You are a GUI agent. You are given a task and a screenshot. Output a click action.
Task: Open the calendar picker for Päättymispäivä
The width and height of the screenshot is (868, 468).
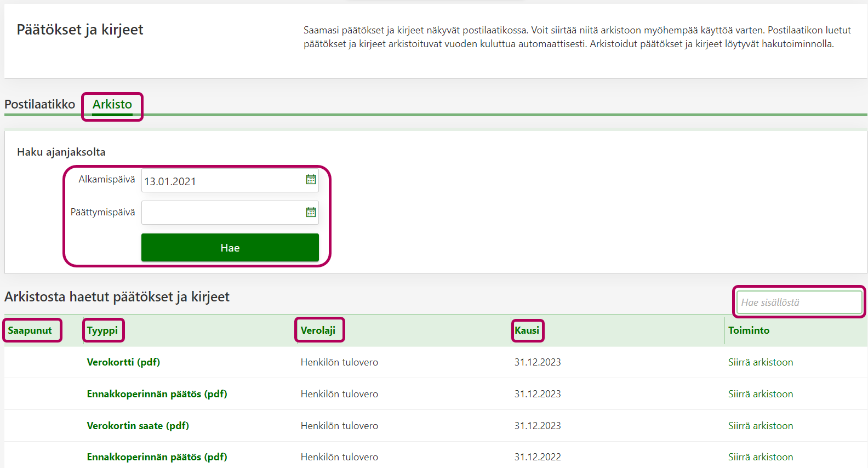(311, 213)
